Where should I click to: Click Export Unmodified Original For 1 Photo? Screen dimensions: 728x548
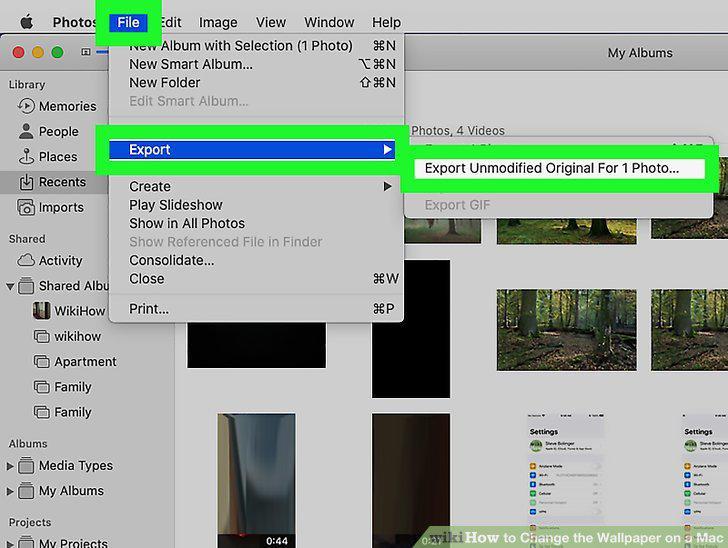point(559,168)
